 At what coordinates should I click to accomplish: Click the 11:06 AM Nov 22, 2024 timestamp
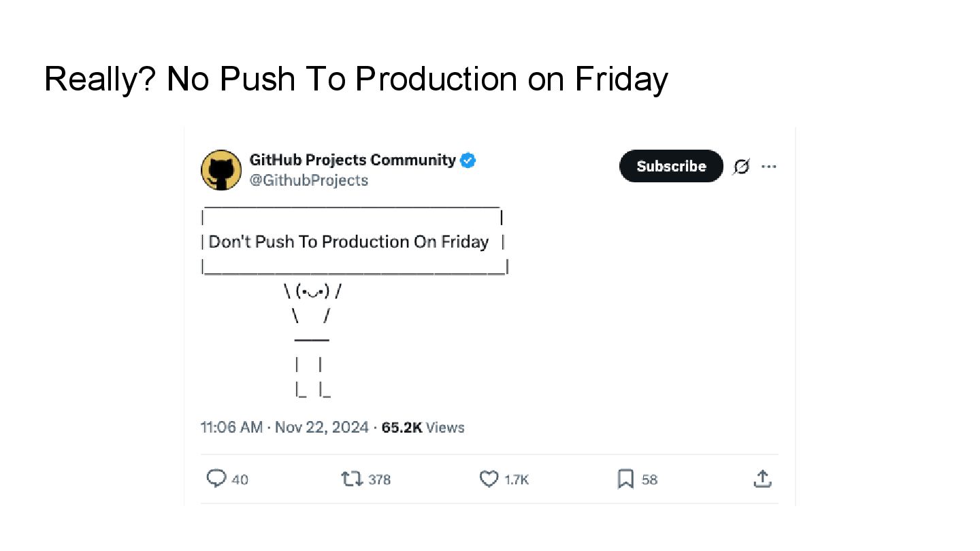pyautogui.click(x=284, y=427)
